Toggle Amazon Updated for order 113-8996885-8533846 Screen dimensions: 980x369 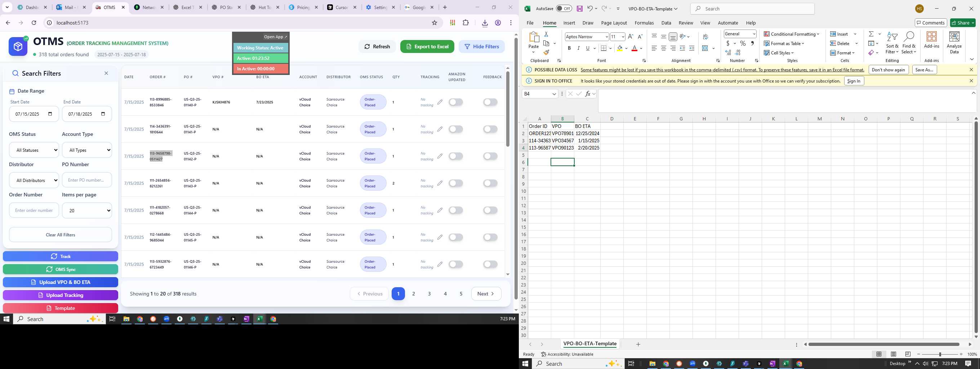pos(456,102)
